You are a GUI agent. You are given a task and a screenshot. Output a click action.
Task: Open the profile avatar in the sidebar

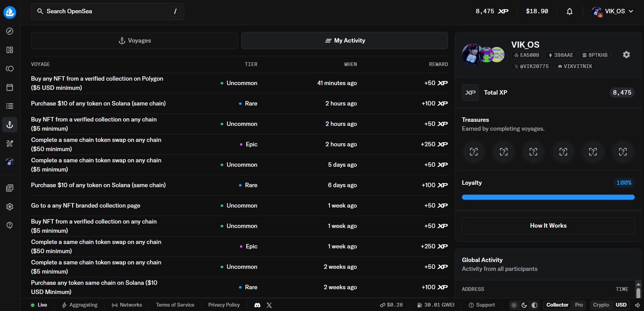coord(10,162)
